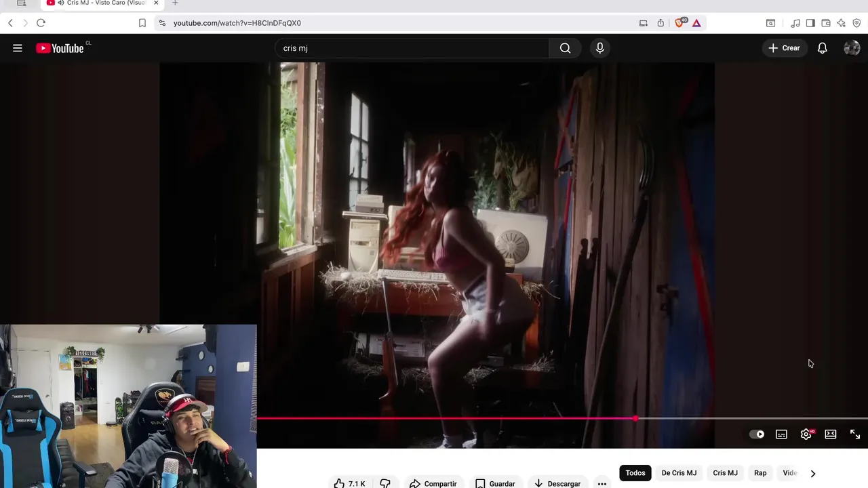This screenshot has width=868, height=488.
Task: Click the Guardar button
Action: [495, 483]
